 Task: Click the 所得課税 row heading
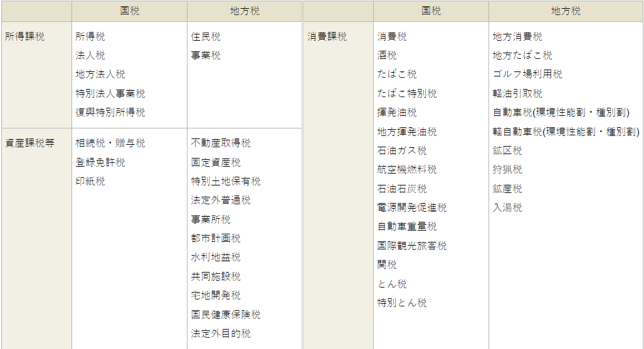click(x=24, y=36)
